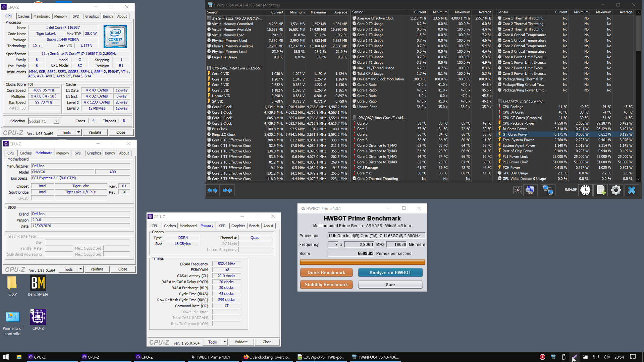Screen dimensions: 644x362
Task: Open the safely remove hardware tray icon
Action: (564, 357)
